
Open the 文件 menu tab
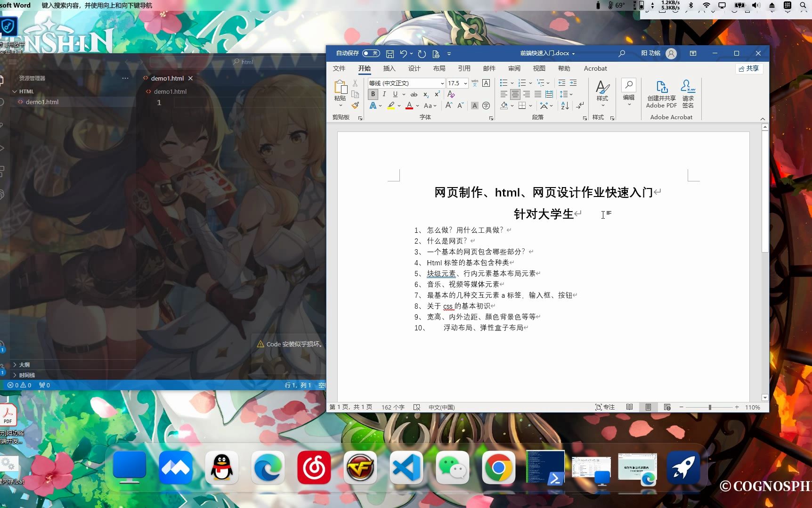[x=339, y=68]
